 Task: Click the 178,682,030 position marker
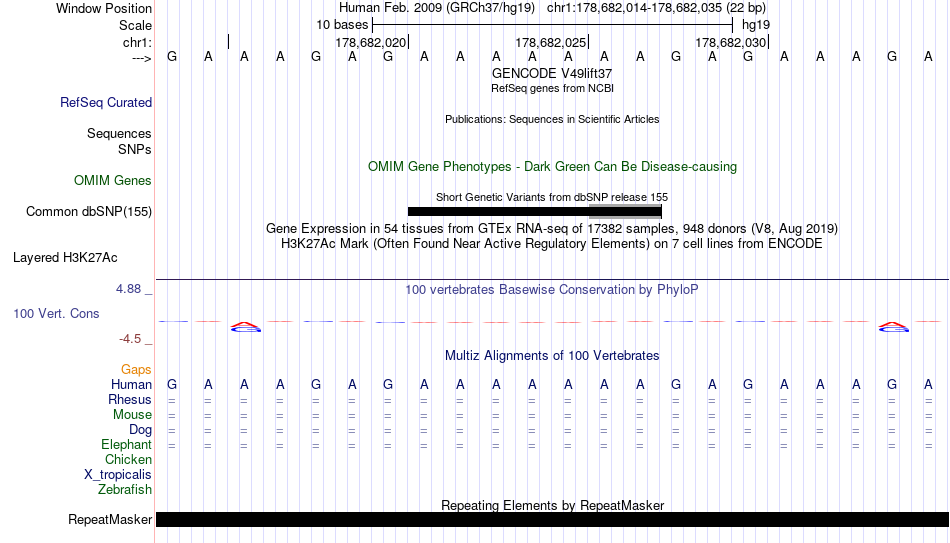click(x=731, y=43)
